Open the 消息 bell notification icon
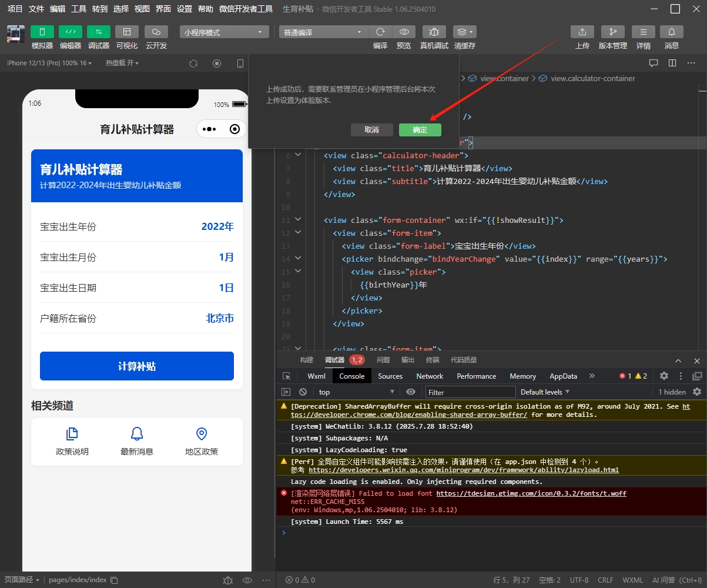Image resolution: width=707 pixels, height=588 pixels. (x=672, y=32)
